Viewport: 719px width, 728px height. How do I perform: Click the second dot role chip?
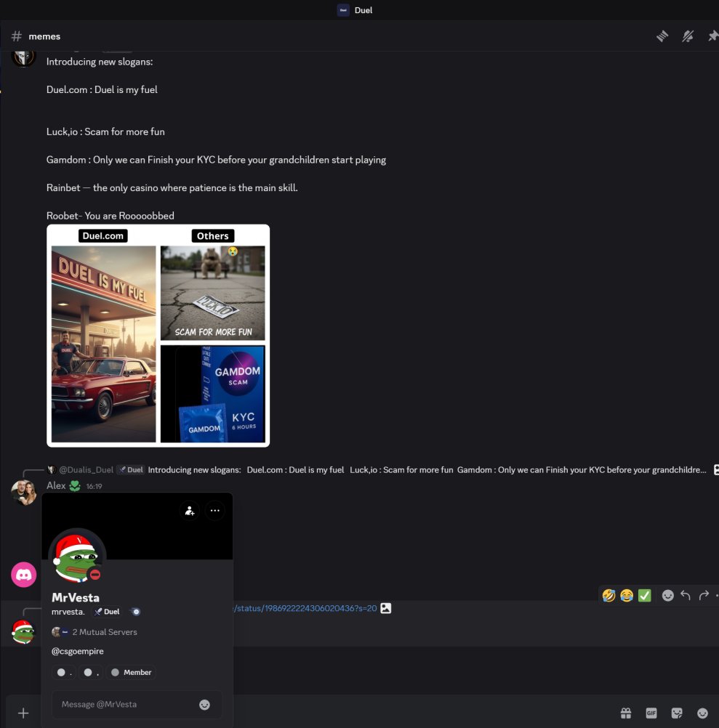coord(91,672)
